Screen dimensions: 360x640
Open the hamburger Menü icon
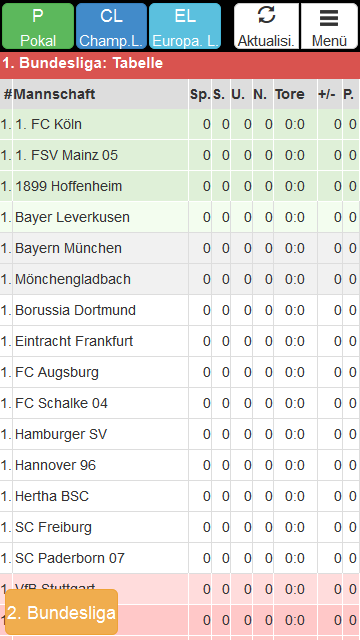tap(329, 17)
